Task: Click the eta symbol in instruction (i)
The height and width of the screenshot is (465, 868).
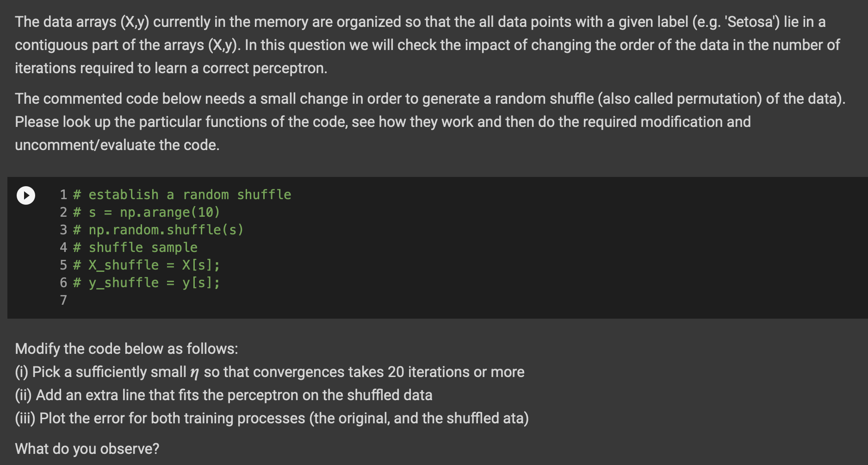Action: 195,372
